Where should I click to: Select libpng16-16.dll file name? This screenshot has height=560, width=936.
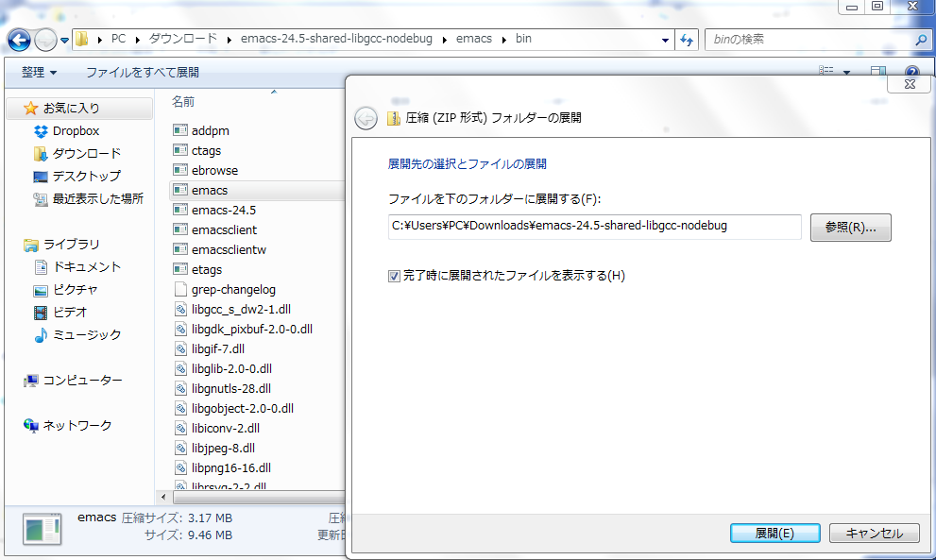pos(231,468)
